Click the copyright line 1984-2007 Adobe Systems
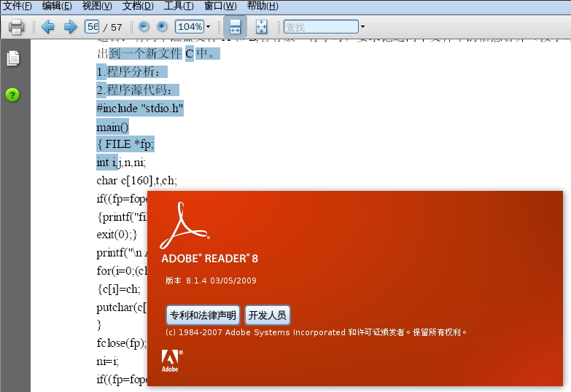This screenshot has width=571, height=392. pyautogui.click(x=316, y=332)
